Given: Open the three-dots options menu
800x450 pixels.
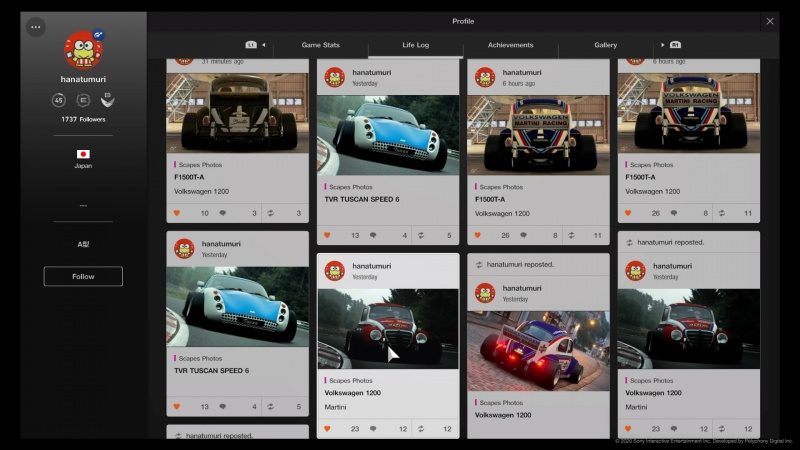Looking at the screenshot, I should point(36,27).
